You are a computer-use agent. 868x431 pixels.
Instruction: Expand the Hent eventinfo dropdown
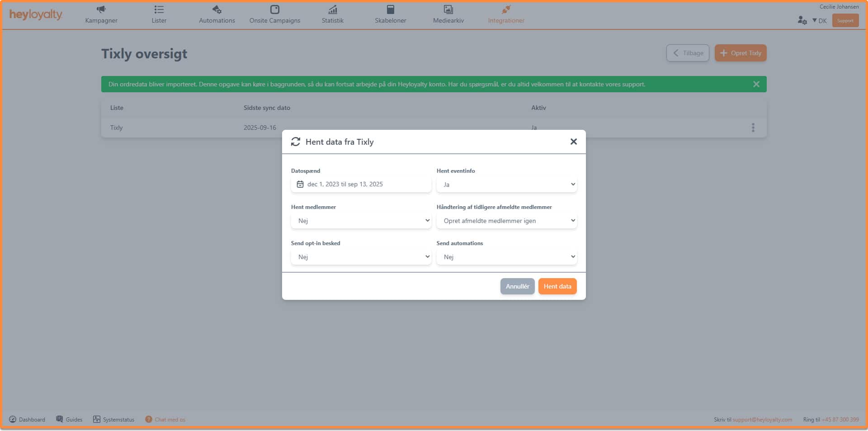tap(506, 185)
